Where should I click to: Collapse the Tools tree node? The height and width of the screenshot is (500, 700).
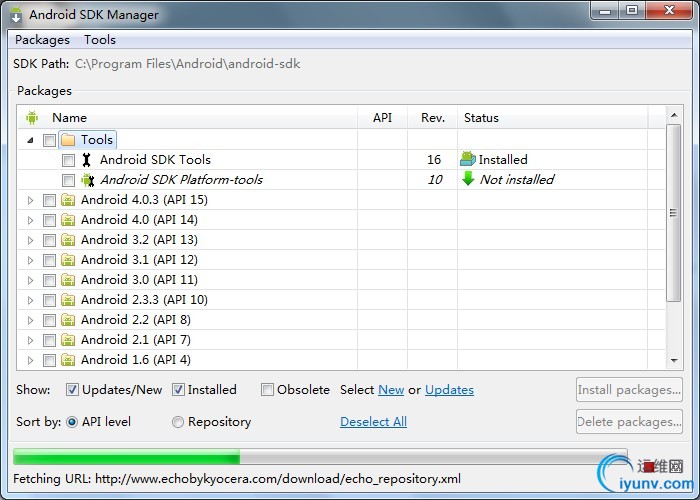point(30,140)
